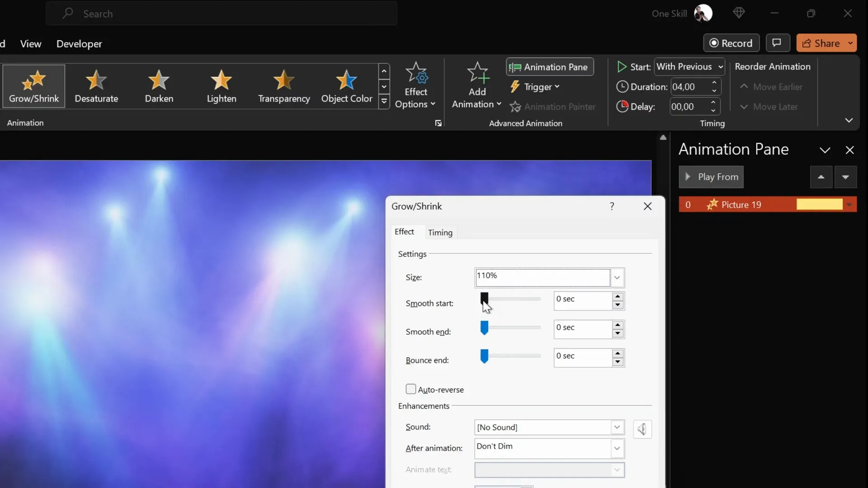Collapse the ribbon with the chevron
This screenshot has width=868, height=488.
[x=849, y=120]
